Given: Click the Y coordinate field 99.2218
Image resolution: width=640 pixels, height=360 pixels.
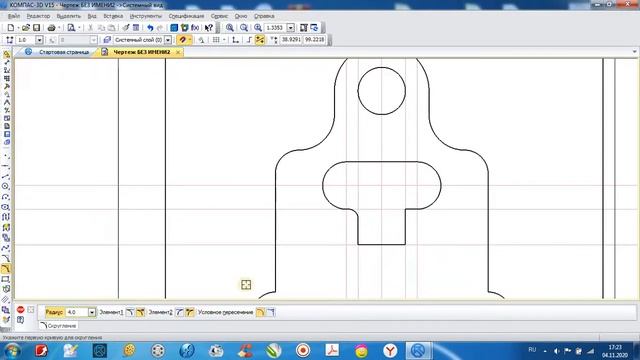Looking at the screenshot, I should tap(315, 40).
